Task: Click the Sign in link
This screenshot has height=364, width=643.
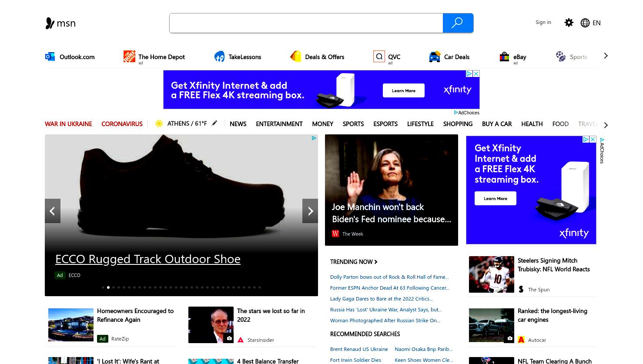Action: point(543,22)
